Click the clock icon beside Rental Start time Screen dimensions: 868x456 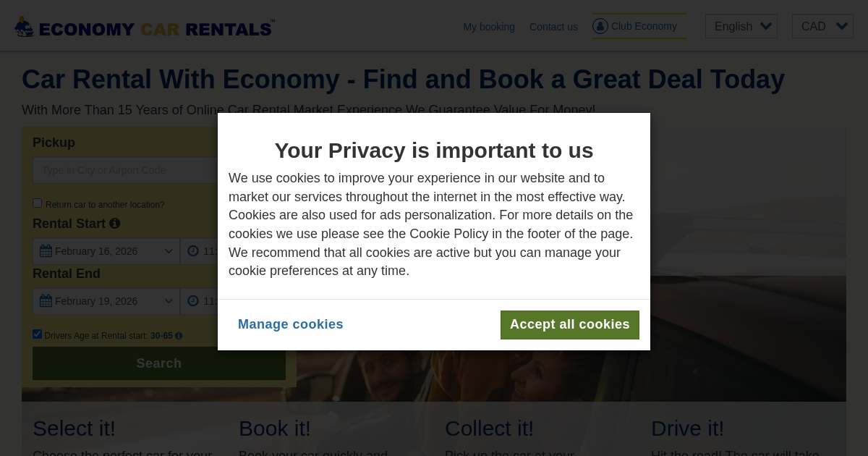193,250
